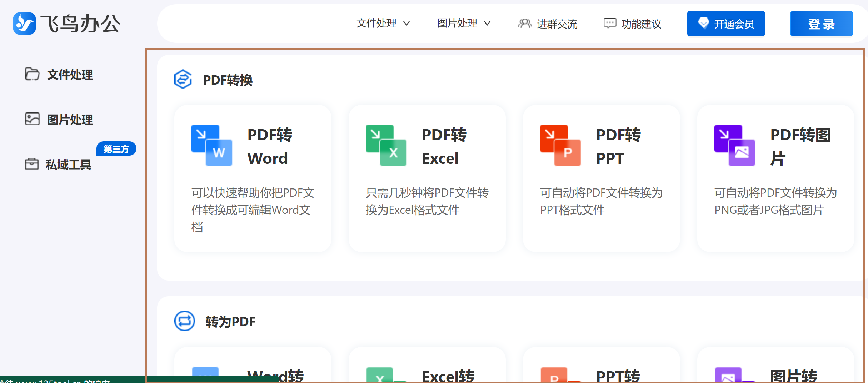
Task: Open the Excel转 conversion card
Action: (x=425, y=371)
